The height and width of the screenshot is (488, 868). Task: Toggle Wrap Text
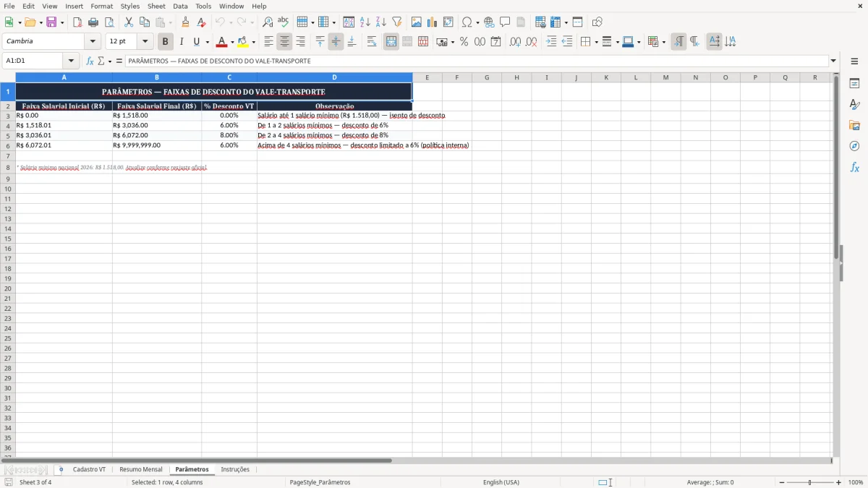372,42
